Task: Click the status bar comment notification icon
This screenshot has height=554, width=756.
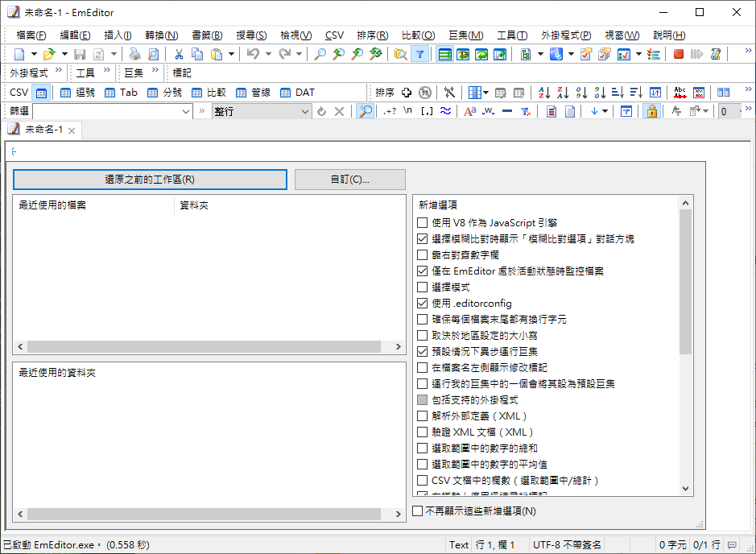Action: click(732, 545)
